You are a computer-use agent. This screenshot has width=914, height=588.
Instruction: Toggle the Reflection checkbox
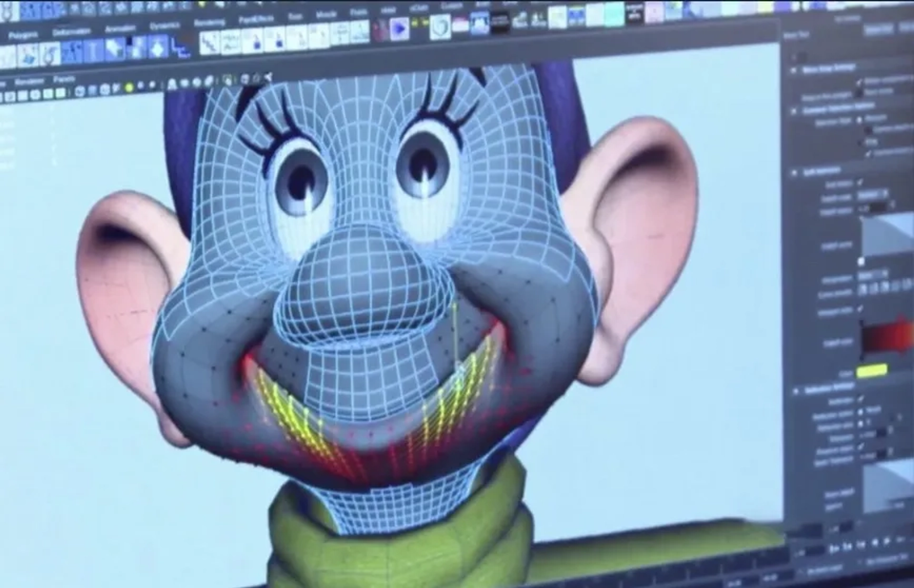pos(861,399)
